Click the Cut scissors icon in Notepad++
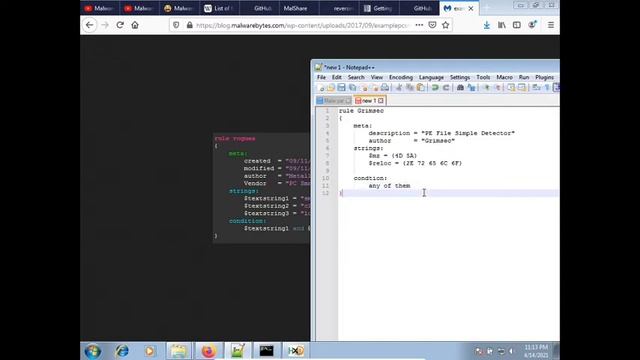Image resolution: width=640 pixels, height=360 pixels. (x=399, y=87)
